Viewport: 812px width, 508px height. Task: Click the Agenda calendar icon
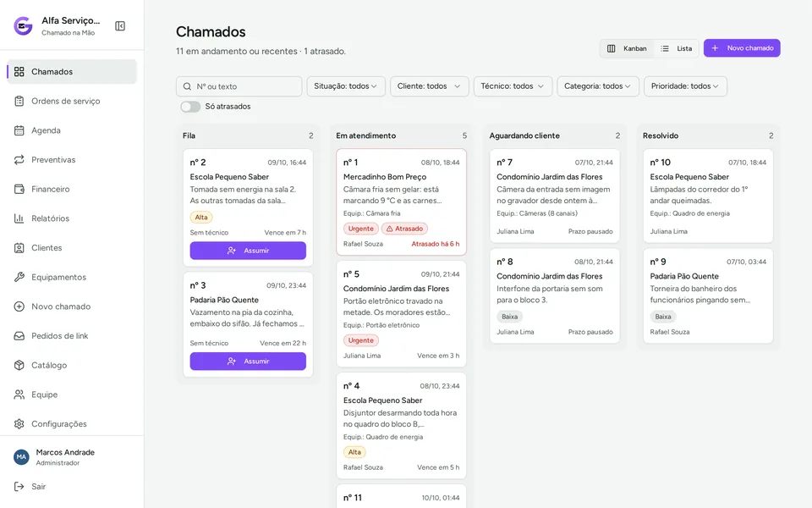coord(19,130)
